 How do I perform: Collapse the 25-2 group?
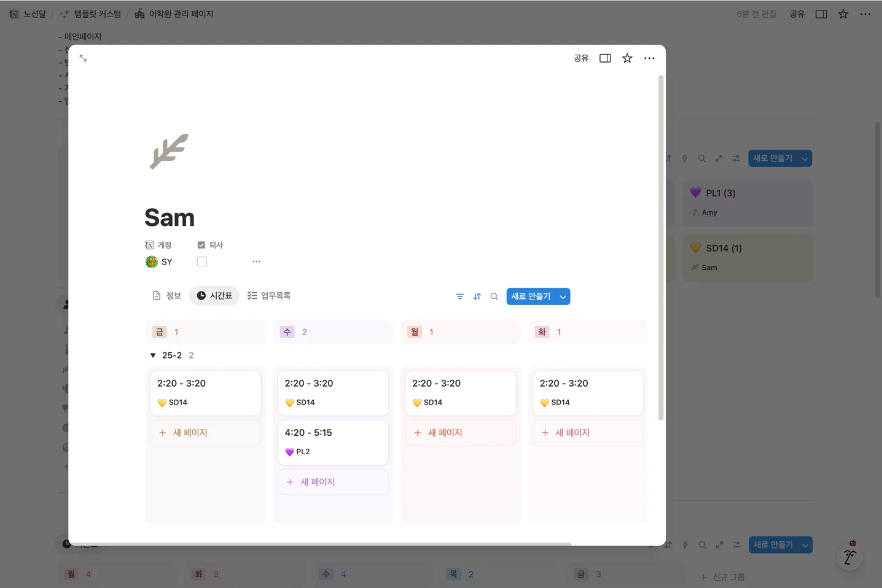click(152, 355)
